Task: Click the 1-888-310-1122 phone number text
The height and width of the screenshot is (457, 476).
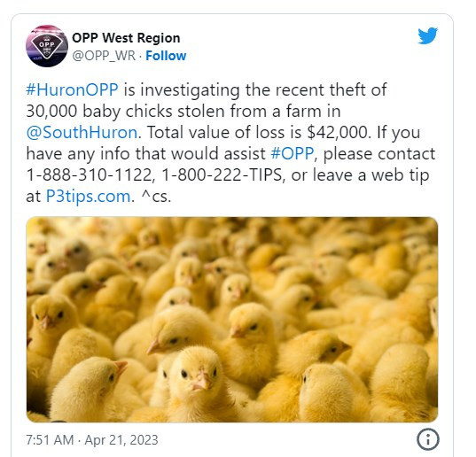Action: [90, 175]
